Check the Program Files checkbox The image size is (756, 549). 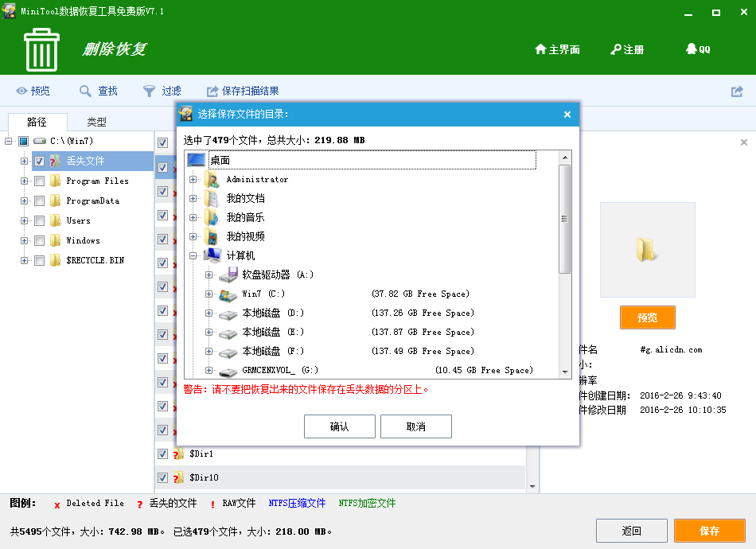coord(40,181)
